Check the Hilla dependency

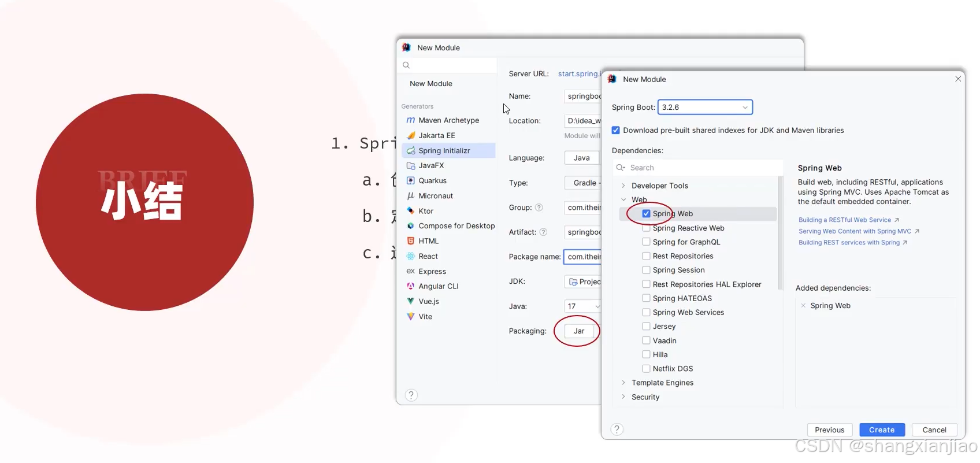646,354
